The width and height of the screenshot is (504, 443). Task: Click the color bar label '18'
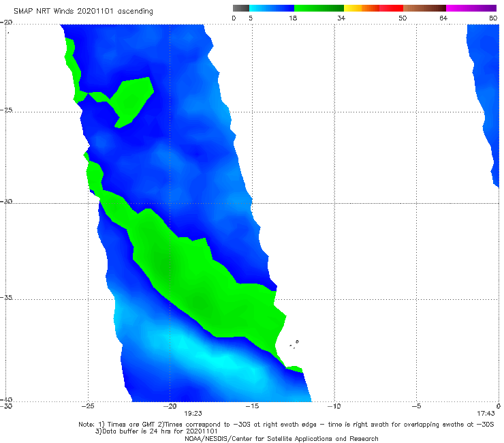(x=293, y=18)
